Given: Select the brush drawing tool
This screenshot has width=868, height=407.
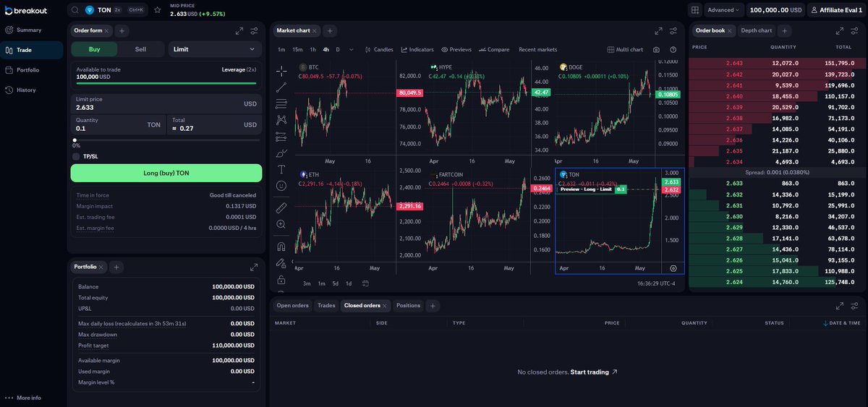Looking at the screenshot, I should [x=281, y=153].
